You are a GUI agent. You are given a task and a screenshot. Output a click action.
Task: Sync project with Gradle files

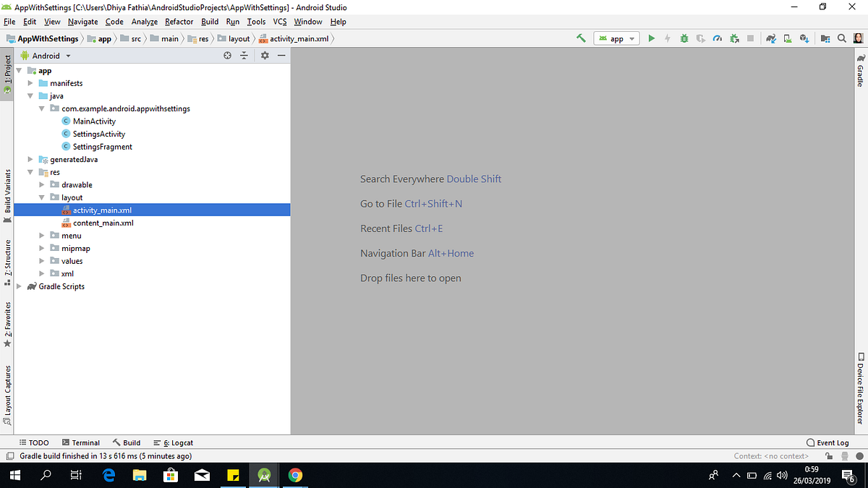point(771,38)
